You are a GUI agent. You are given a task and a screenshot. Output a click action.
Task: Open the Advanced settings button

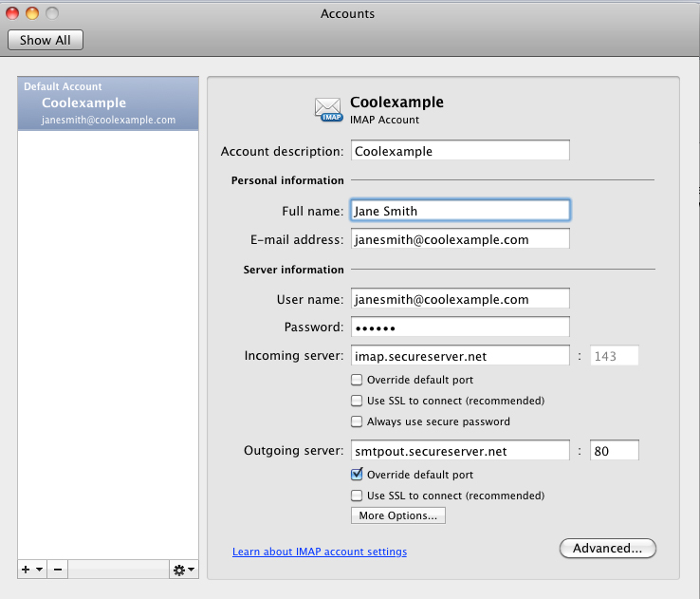click(x=608, y=548)
